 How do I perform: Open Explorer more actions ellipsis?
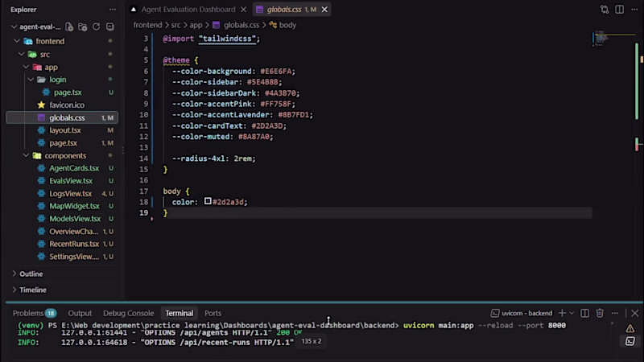113,10
